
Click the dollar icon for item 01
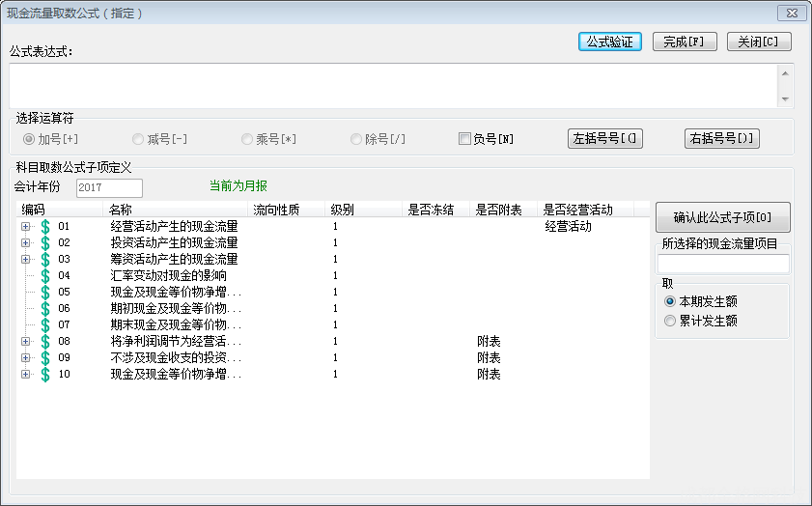coord(44,227)
